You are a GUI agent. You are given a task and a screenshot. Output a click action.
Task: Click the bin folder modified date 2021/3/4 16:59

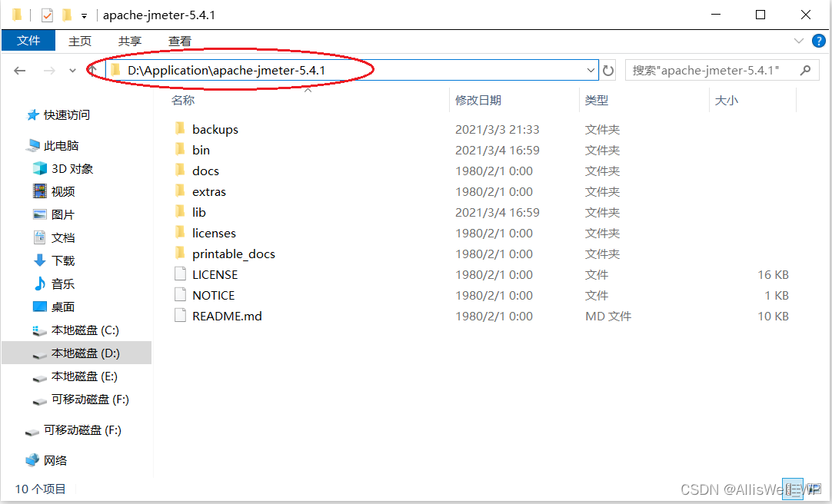(x=498, y=150)
